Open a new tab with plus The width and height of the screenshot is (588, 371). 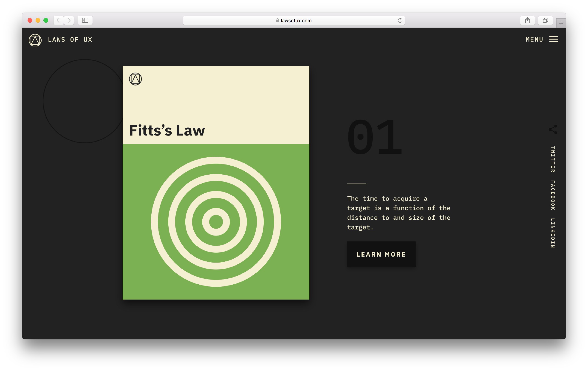pyautogui.click(x=561, y=23)
